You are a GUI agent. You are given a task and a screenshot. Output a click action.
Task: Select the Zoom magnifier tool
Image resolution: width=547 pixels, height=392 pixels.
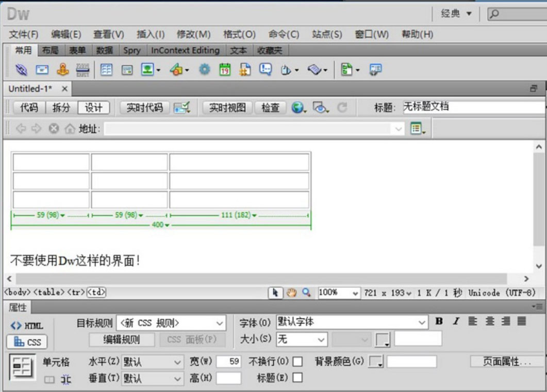pos(306,293)
